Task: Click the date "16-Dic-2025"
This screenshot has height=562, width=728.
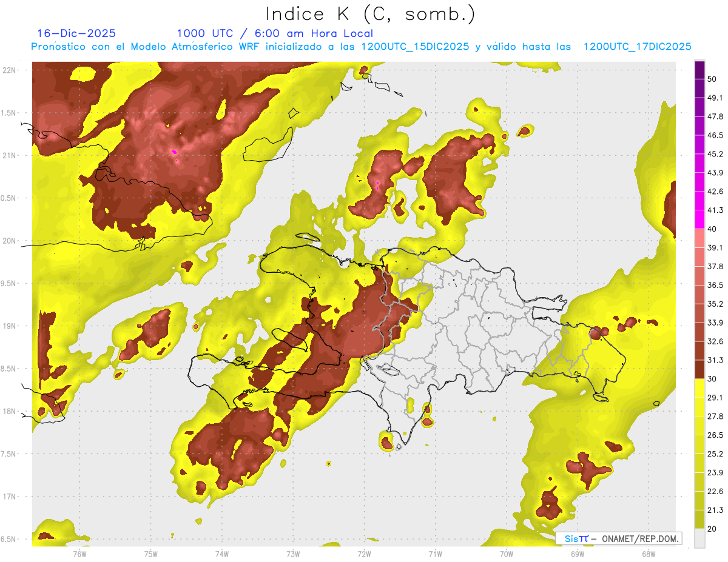Action: tap(76, 33)
